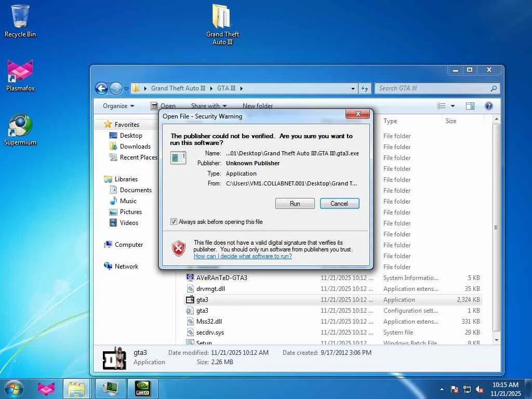Viewport: 532px width, 399px height.
Task: Click the Explorer Back arrow button
Action: click(x=101, y=88)
